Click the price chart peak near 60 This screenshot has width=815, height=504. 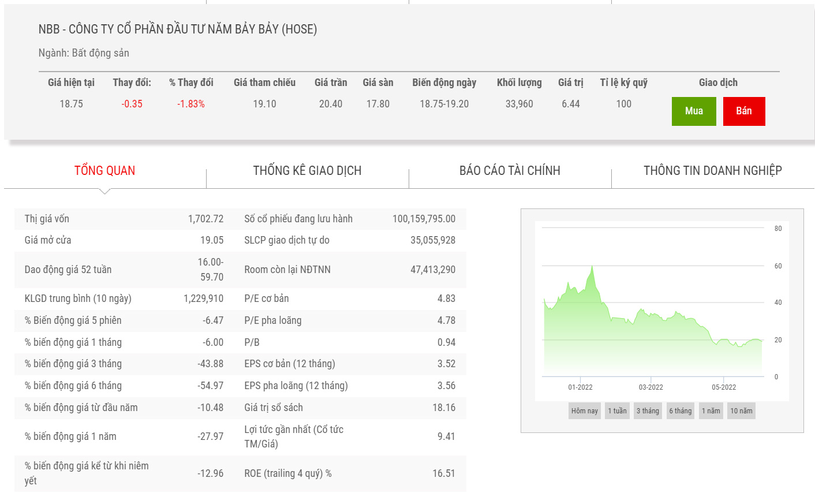(x=592, y=267)
